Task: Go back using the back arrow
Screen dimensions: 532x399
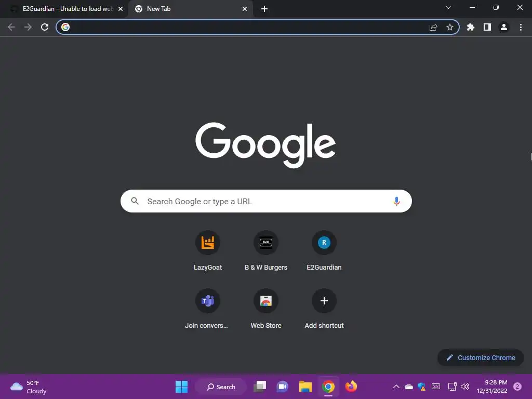Action: (x=11, y=27)
